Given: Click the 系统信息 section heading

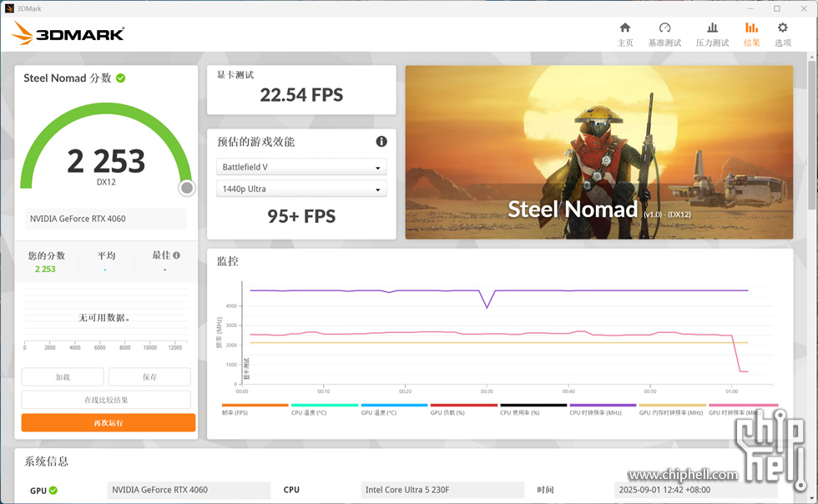Looking at the screenshot, I should click(x=47, y=461).
